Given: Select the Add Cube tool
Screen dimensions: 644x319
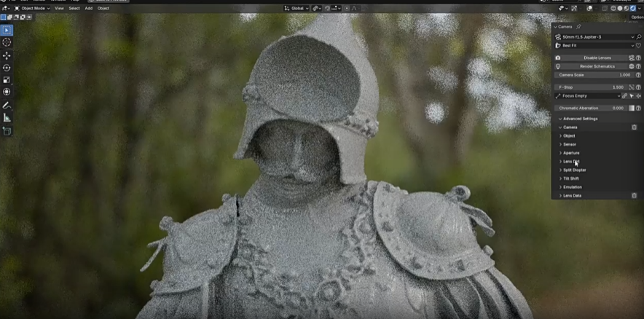Looking at the screenshot, I should tap(7, 131).
